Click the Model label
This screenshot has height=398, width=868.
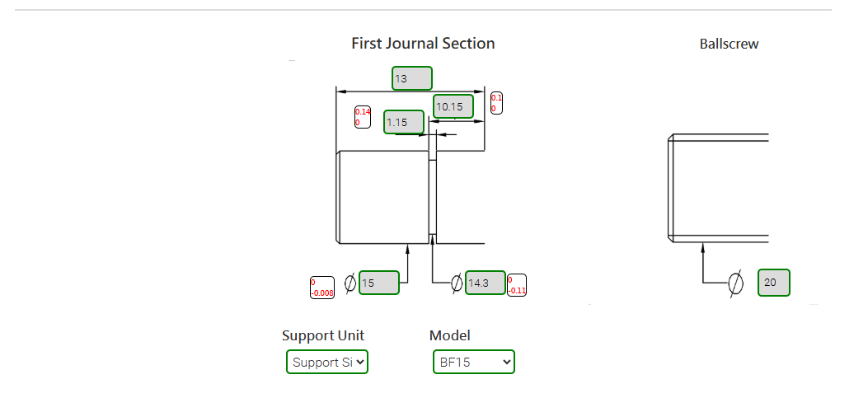450,335
